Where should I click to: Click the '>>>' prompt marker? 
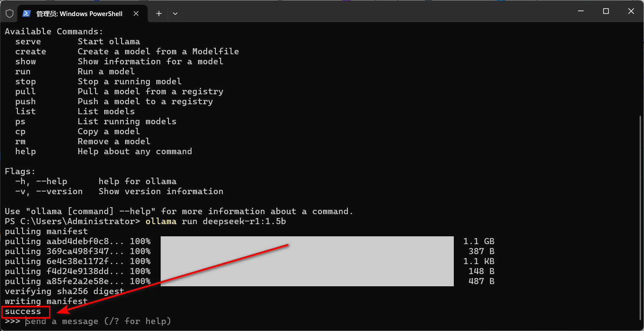click(13, 321)
